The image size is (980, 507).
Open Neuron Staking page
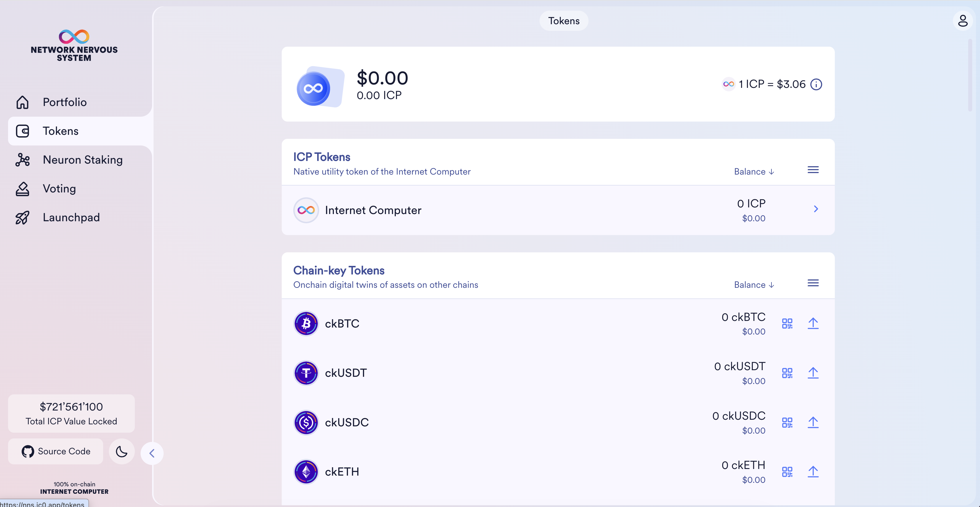(83, 160)
